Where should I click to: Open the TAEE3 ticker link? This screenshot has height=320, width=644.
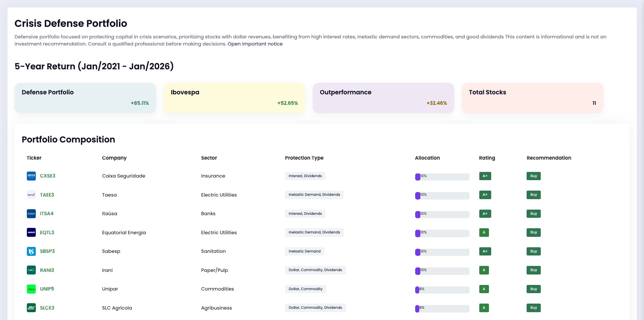[x=47, y=195]
